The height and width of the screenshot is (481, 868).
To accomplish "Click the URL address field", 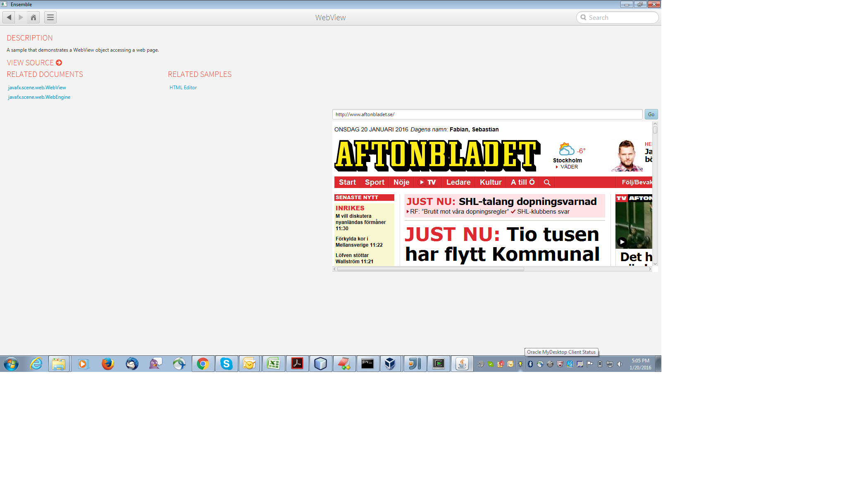I will point(487,114).
